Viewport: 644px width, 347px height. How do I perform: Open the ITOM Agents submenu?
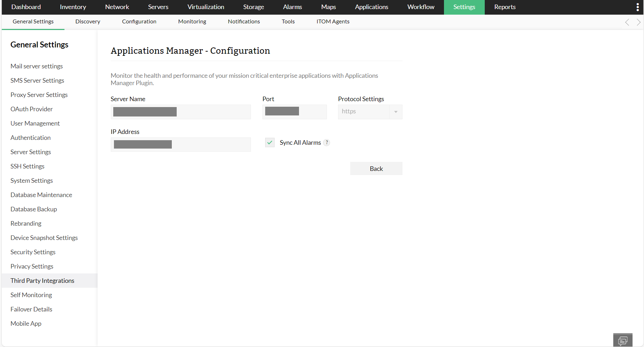[x=333, y=22]
